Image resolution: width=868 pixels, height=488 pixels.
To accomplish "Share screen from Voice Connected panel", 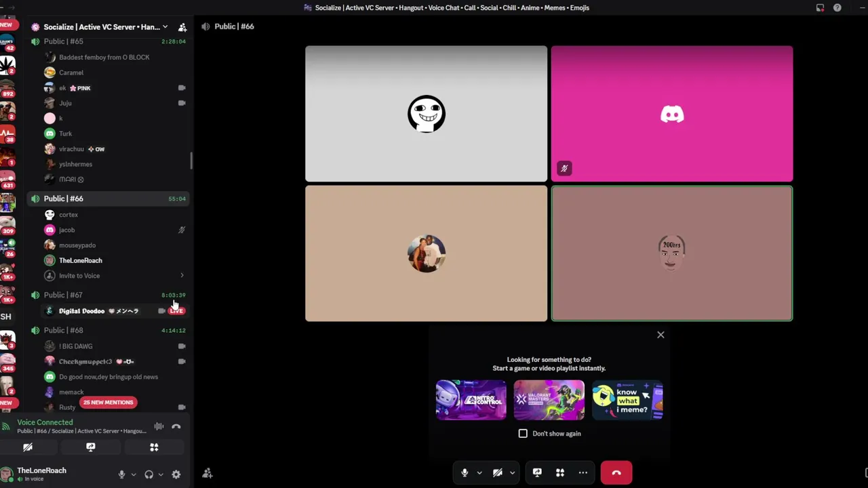I will pyautogui.click(x=91, y=447).
